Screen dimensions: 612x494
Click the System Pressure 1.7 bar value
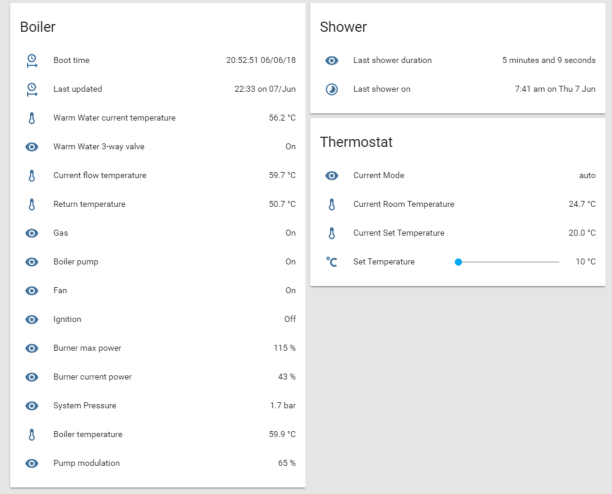pos(282,406)
